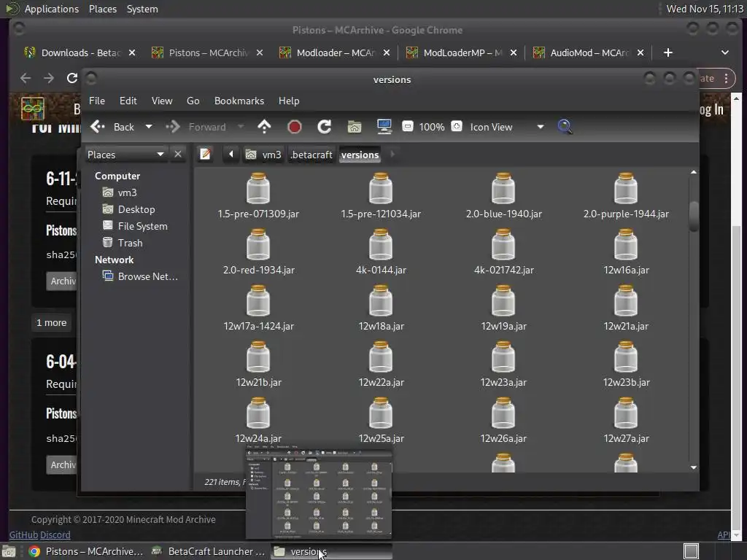Viewport: 747px width, 560px height.
Task: Toggle text-based location bar with pencil icon
Action: 206,154
